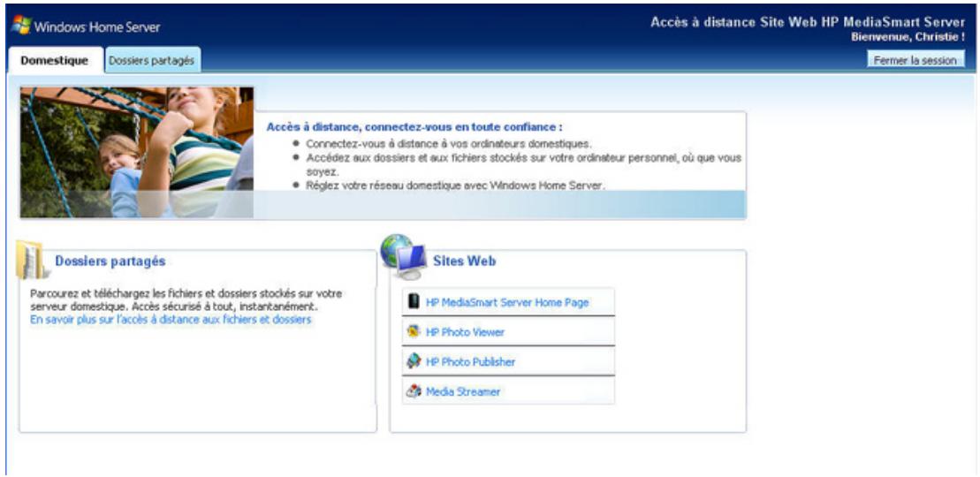Click bullet 'Connectez-vous à distance à vos ordinateurs domestiques'
980x477 pixels.
pos(448,144)
